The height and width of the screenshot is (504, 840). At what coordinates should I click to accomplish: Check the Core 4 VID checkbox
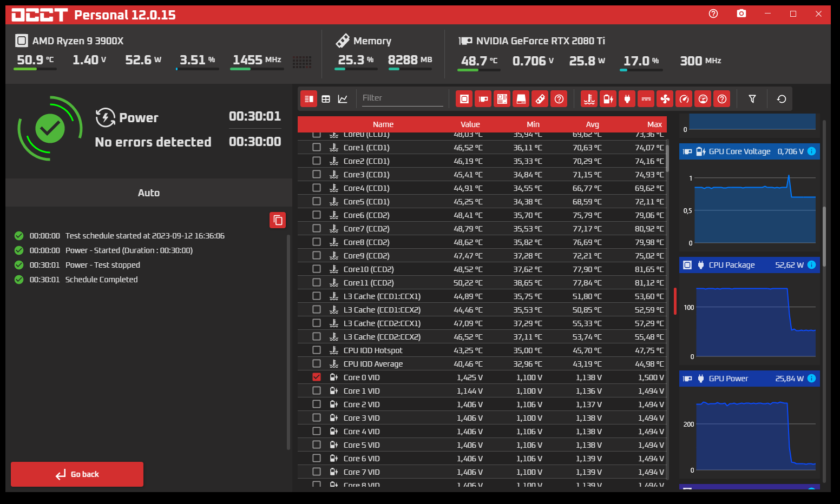(317, 431)
